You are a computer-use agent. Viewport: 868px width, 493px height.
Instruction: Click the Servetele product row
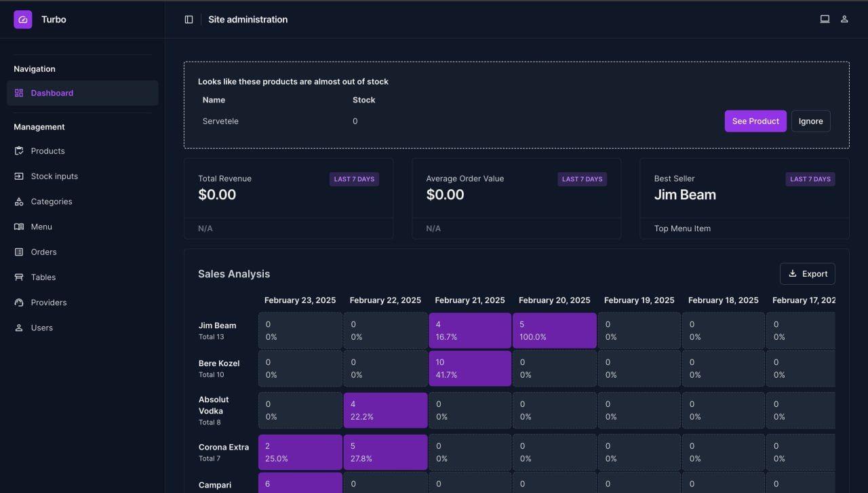220,121
